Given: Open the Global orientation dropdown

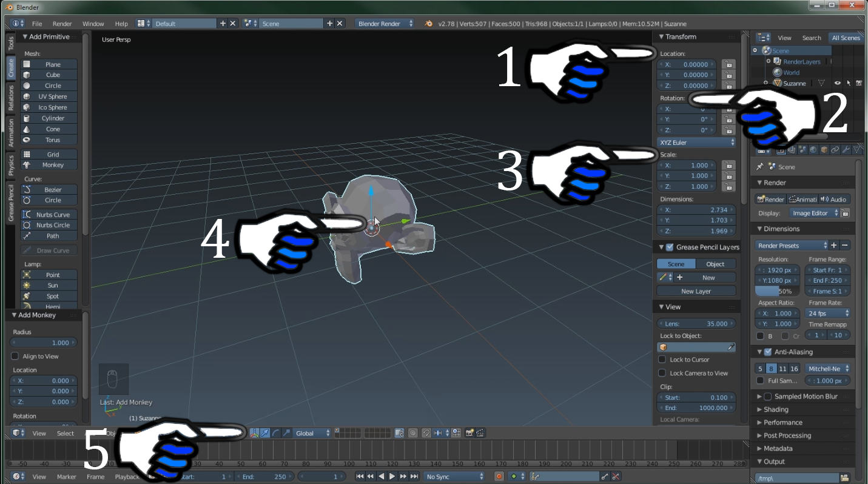Looking at the screenshot, I should (313, 433).
